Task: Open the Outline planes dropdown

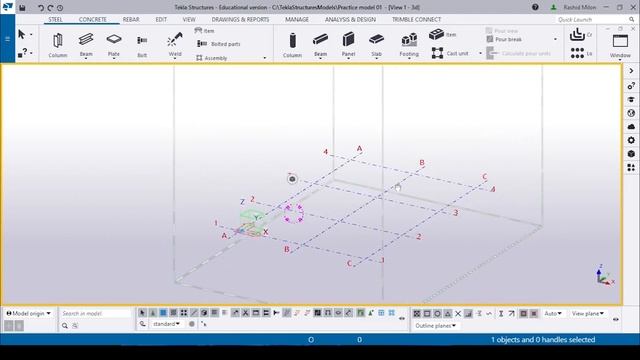Action: 436,326
